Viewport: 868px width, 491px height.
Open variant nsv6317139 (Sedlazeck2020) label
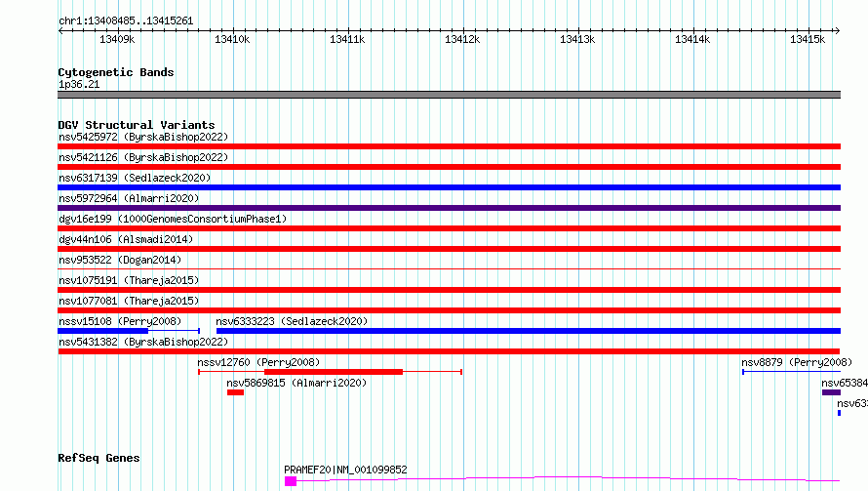tap(135, 178)
